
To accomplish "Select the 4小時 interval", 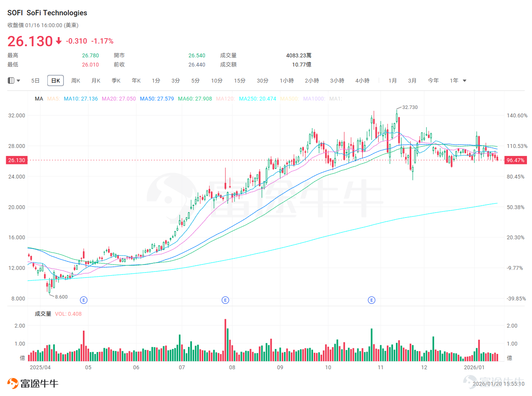I will 362,81.
